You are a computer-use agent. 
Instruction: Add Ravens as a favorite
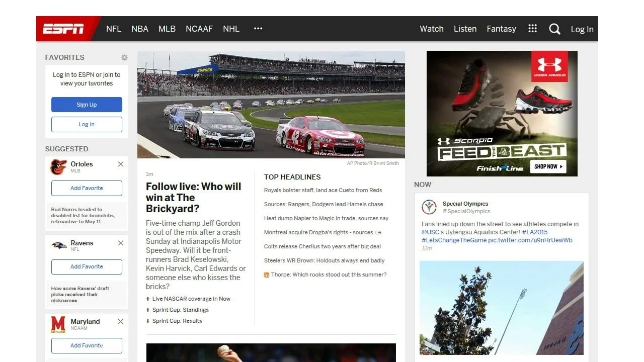click(x=87, y=266)
